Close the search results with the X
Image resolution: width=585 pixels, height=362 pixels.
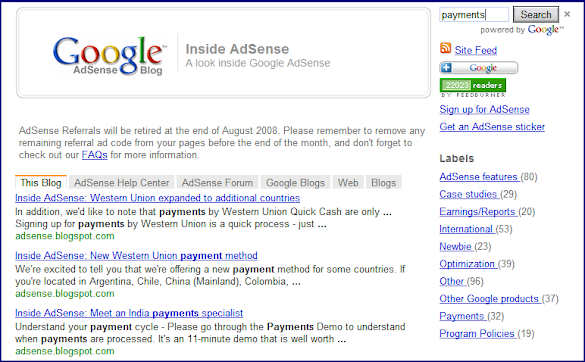[x=567, y=14]
